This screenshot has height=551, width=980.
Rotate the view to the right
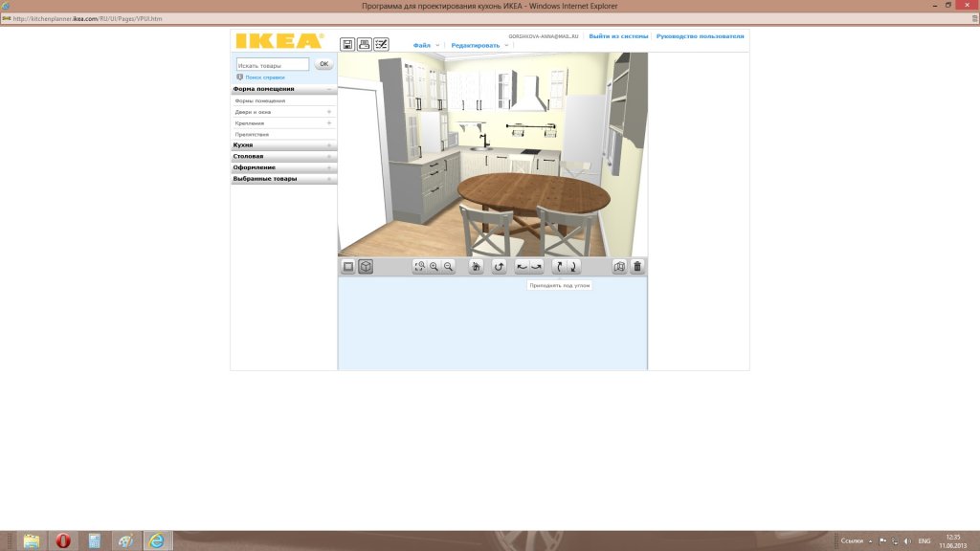pyautogui.click(x=536, y=267)
